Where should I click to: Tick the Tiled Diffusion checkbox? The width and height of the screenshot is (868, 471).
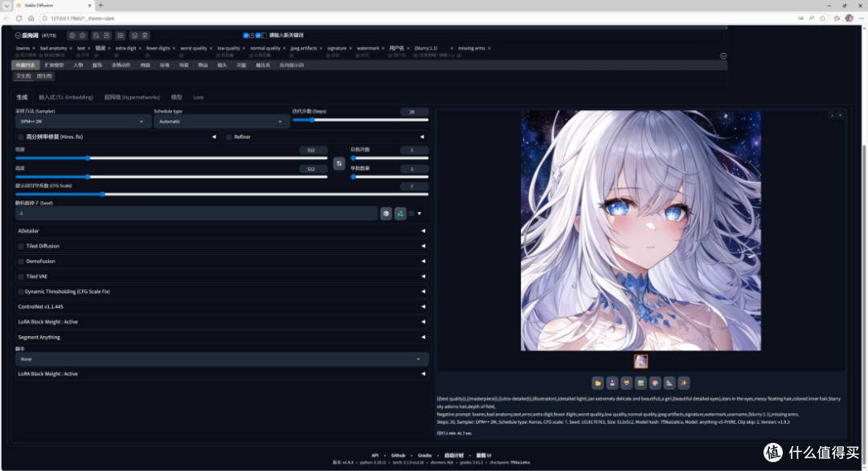(x=21, y=246)
